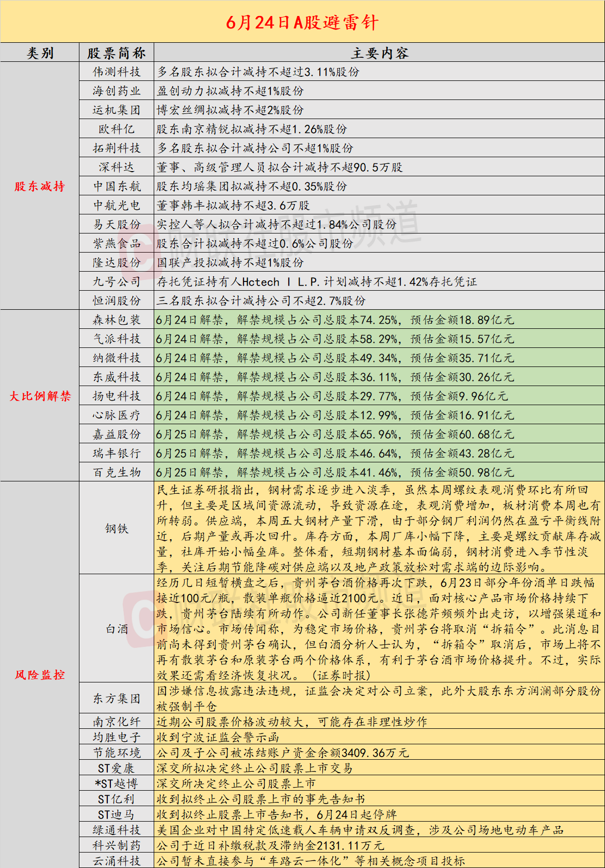The width and height of the screenshot is (605, 868).
Task: Select stock name 隆达股份
Action: (x=117, y=262)
